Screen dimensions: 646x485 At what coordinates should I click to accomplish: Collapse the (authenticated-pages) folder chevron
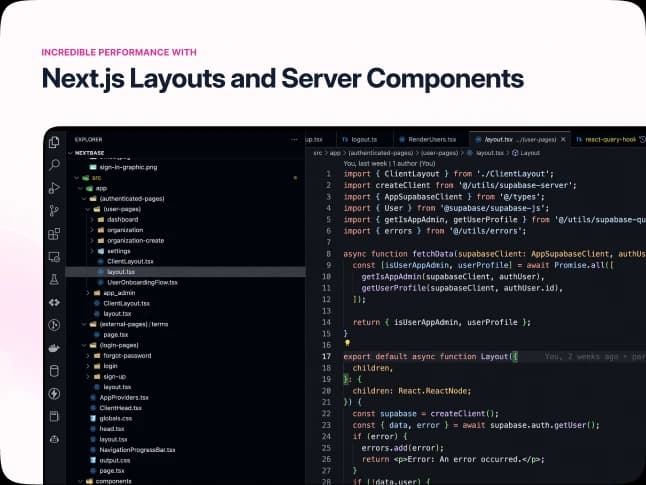coord(84,199)
